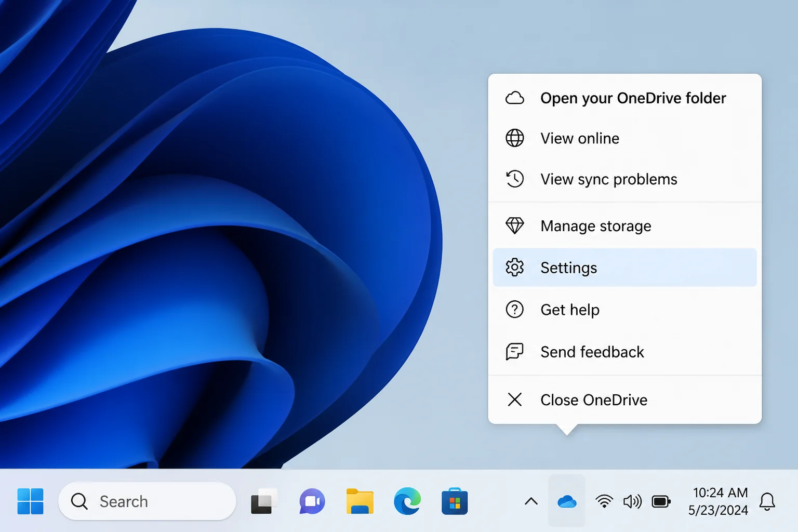Image resolution: width=798 pixels, height=532 pixels.
Task: Choose Send feedback menu item
Action: 624,352
